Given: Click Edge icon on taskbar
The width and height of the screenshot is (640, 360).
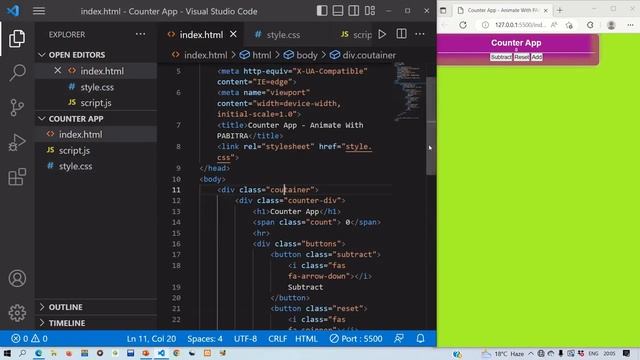Looking at the screenshot, I should click(x=38, y=353).
